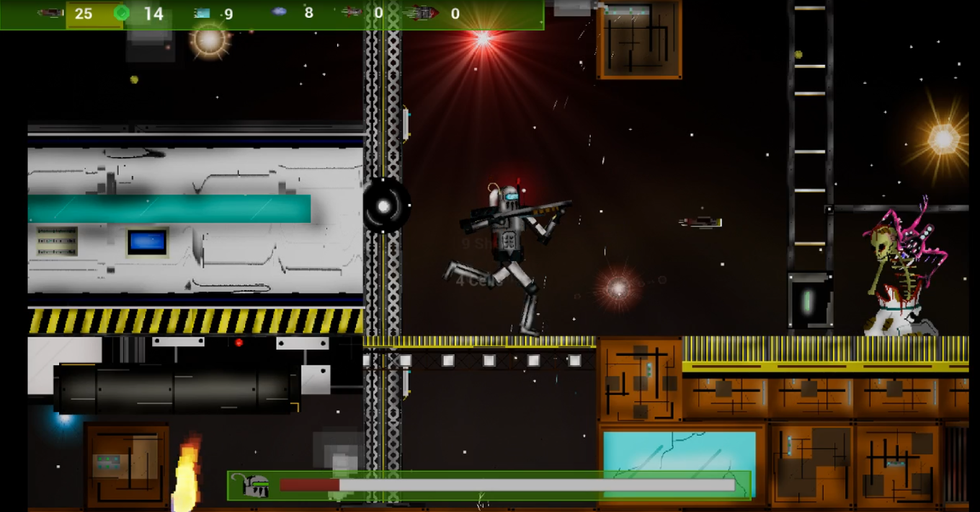Click the teal stripe on white panel
This screenshot has height=512, width=980.
169,208
